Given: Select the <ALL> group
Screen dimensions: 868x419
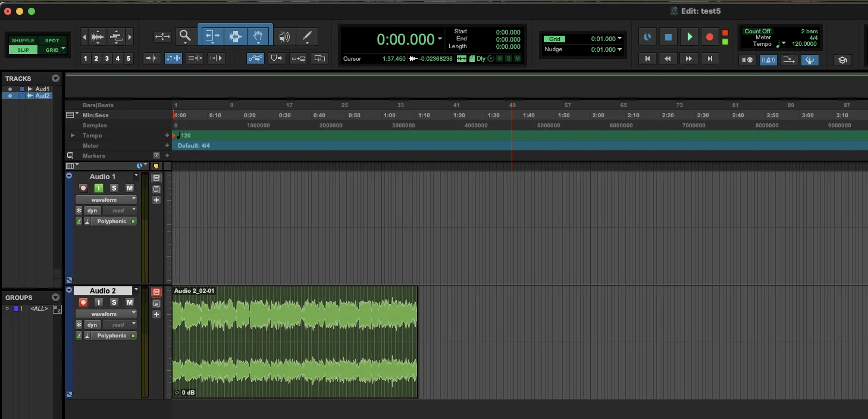Looking at the screenshot, I should click(x=39, y=308).
